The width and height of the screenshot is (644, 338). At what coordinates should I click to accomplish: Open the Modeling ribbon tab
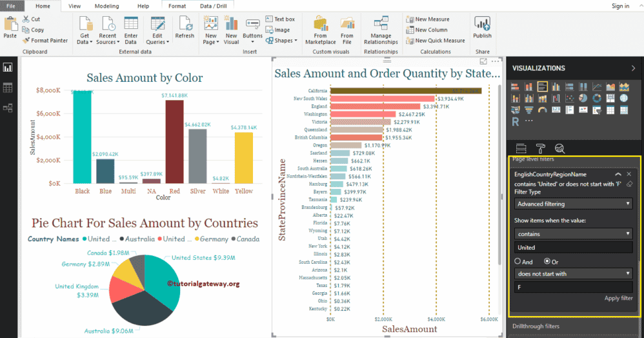coord(106,6)
